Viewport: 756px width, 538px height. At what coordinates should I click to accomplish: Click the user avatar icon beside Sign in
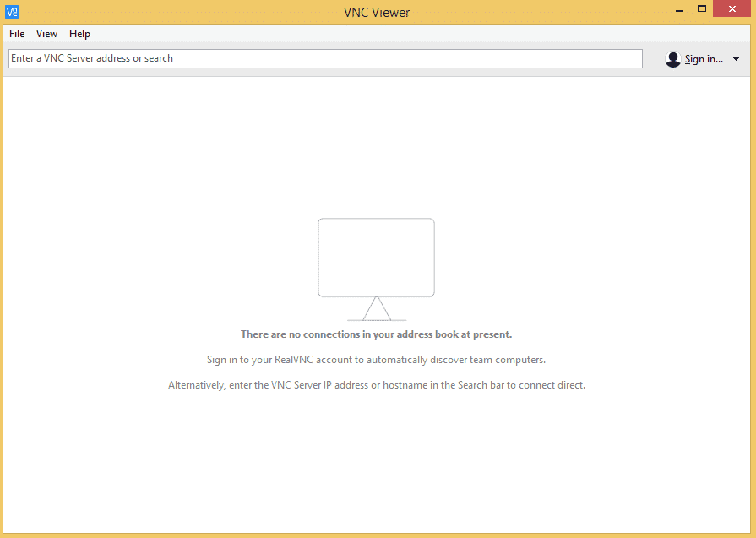[x=673, y=58]
